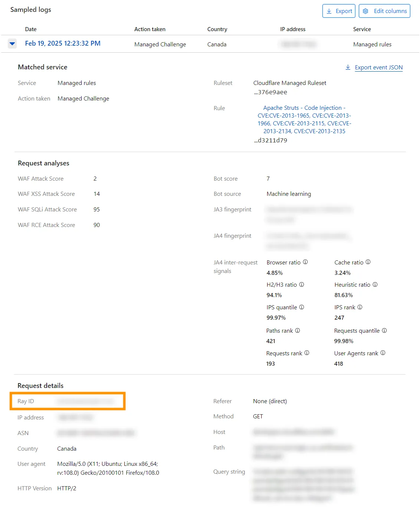Viewport: 420px width, 507px height.
Task: Click the gear icon on the Edit columns button
Action: pos(365,11)
